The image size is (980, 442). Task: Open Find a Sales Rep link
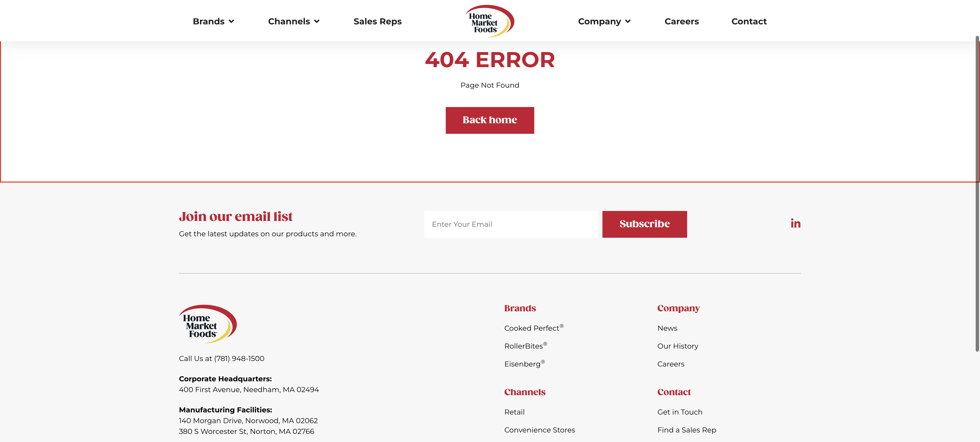pyautogui.click(x=686, y=430)
